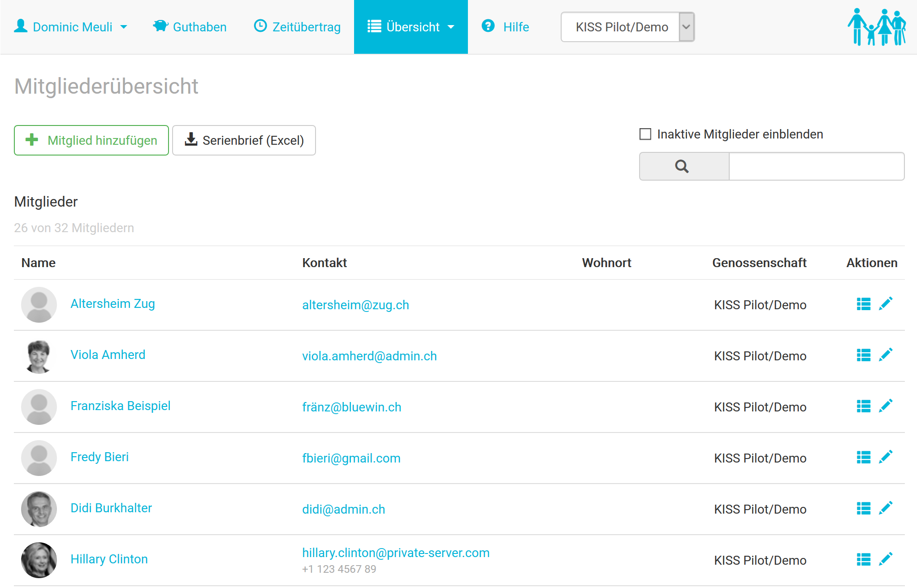Open the Hilfe help page
The image size is (917, 588).
[x=505, y=27]
